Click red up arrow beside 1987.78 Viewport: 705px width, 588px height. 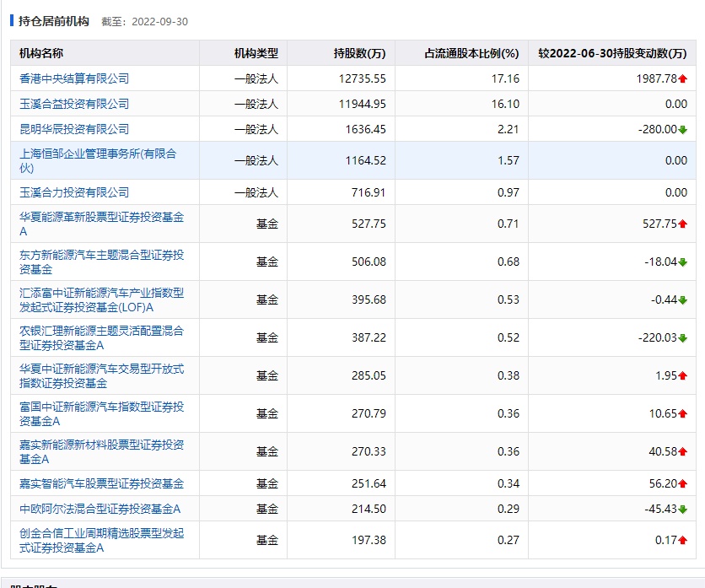(683, 78)
